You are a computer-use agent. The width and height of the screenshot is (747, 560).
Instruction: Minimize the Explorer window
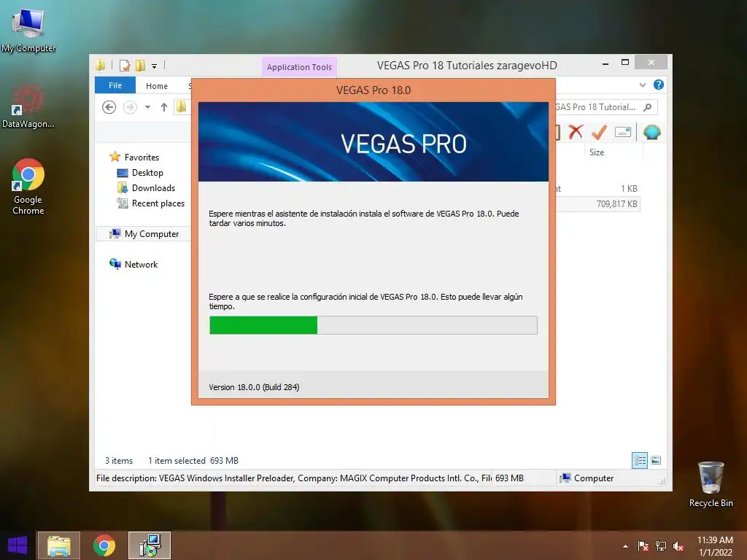click(605, 63)
